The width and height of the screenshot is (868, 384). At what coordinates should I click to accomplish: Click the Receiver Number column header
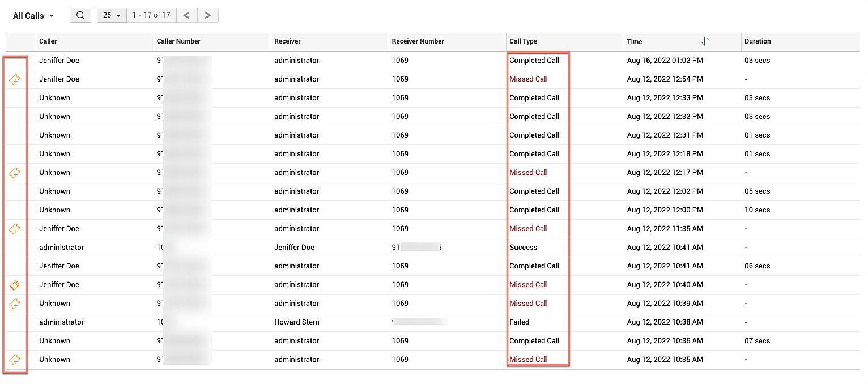[418, 41]
